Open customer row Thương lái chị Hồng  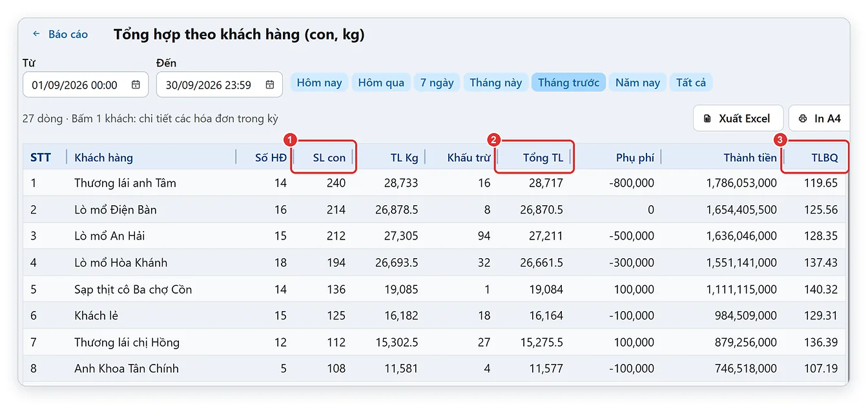pyautogui.click(x=434, y=342)
